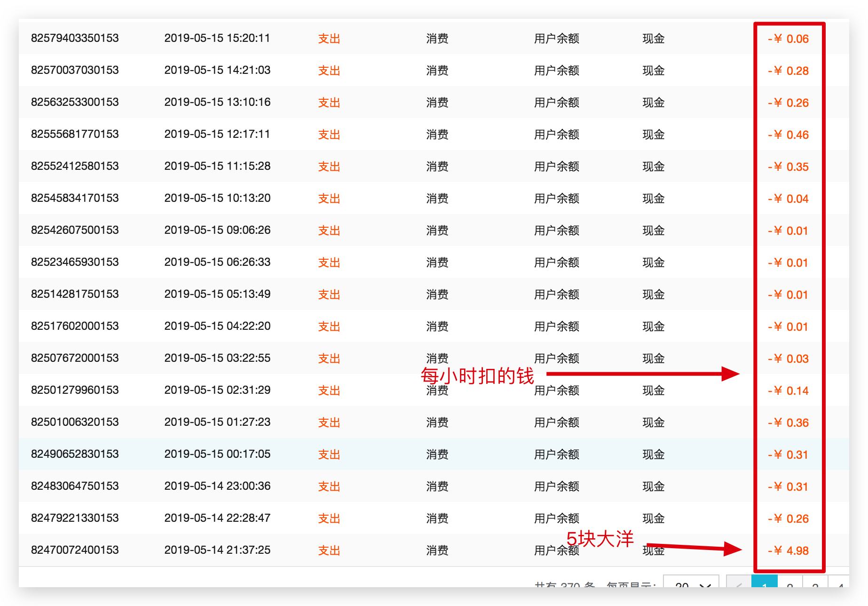Click the -¥ 0.35 amount
The height and width of the screenshot is (606, 868).
(789, 167)
